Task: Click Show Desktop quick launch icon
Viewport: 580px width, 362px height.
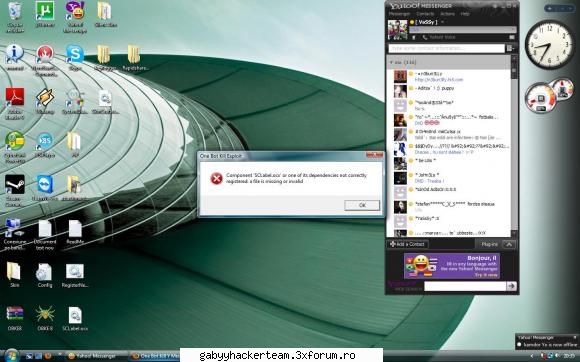Action: pyautogui.click(x=30, y=356)
